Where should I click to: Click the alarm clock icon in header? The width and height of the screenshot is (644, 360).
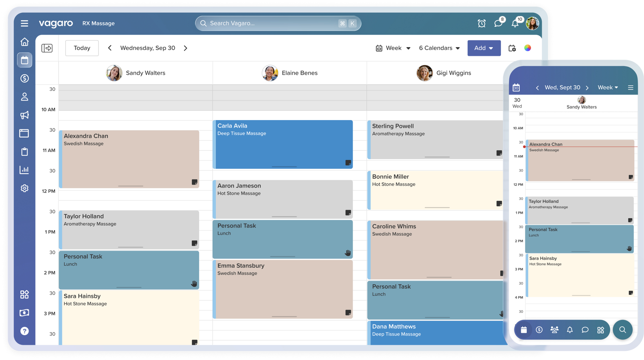point(481,23)
